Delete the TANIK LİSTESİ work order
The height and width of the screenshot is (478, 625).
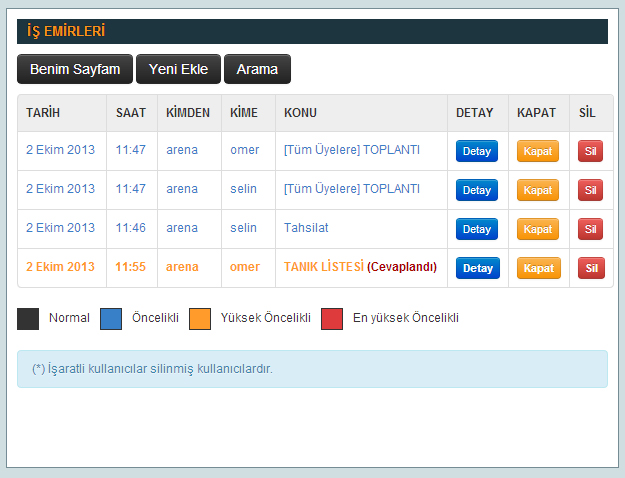[x=590, y=268]
